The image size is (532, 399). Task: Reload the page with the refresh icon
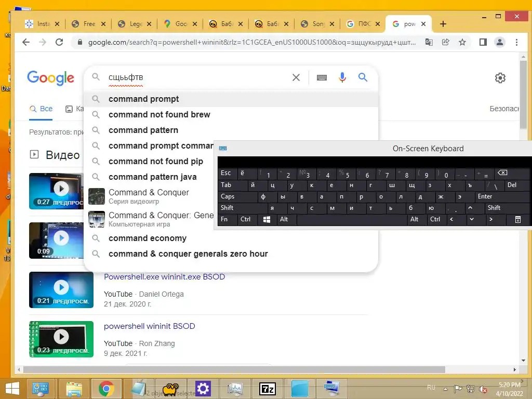(59, 42)
